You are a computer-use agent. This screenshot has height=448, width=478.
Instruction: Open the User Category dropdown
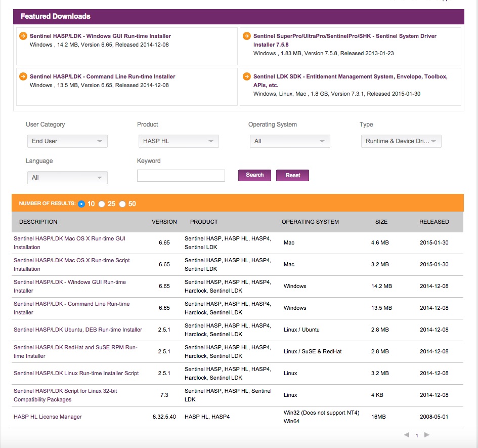point(67,141)
